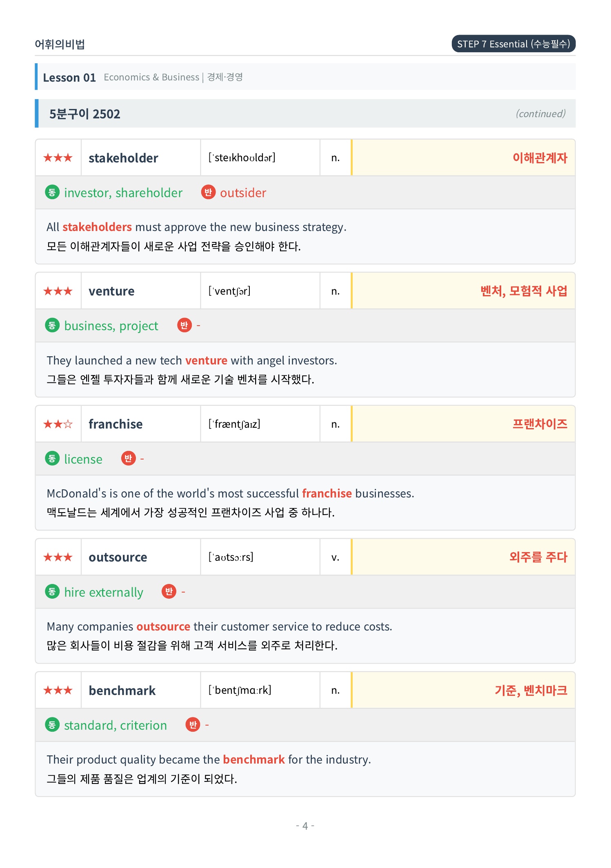Click the green 동 badge beside hire externally
The width and height of the screenshot is (611, 868).
[x=52, y=591]
